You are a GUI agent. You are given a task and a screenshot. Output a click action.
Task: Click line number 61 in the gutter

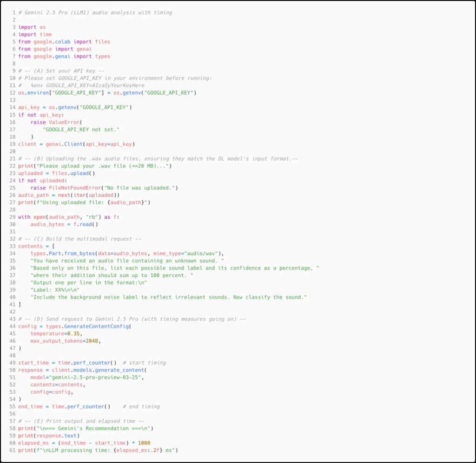13,450
